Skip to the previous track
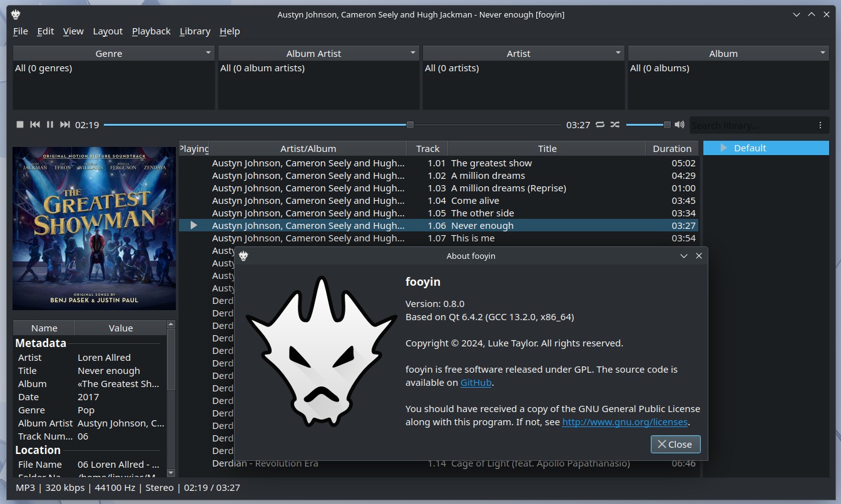Viewport: 841px width, 504px height. [35, 124]
